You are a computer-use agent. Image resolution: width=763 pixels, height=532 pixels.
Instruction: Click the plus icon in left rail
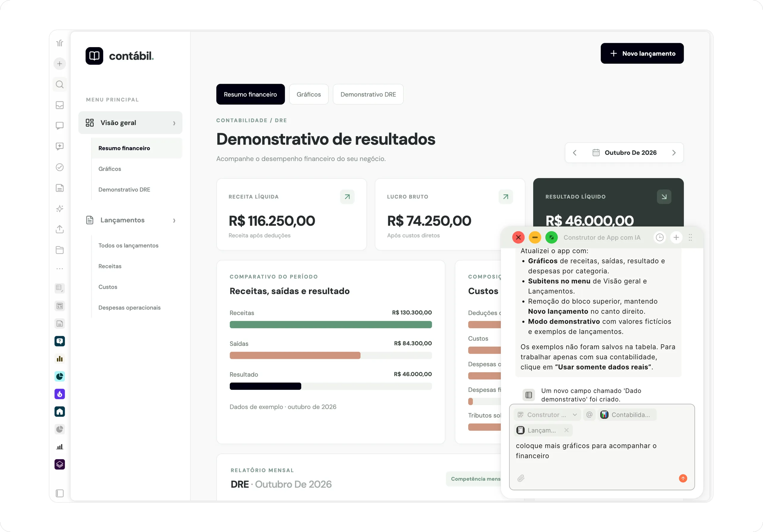point(60,64)
